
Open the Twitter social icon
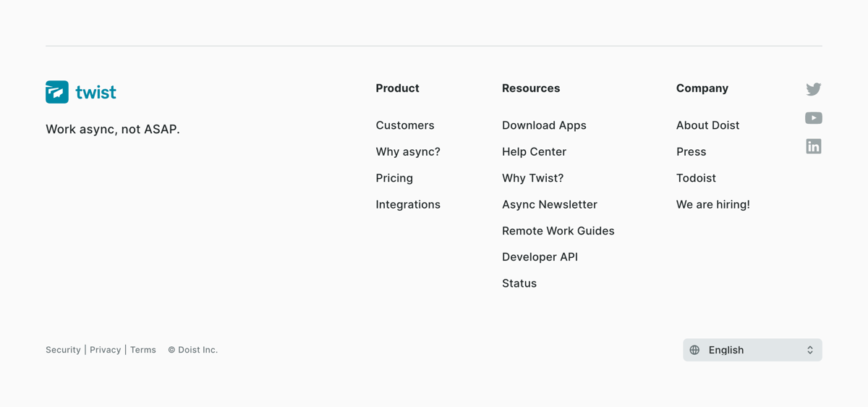click(x=814, y=89)
